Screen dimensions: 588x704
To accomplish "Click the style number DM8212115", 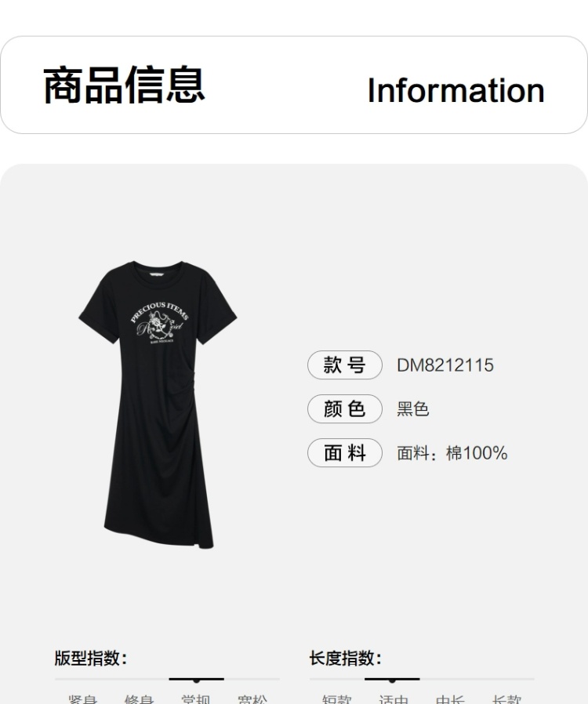I will pos(445,365).
